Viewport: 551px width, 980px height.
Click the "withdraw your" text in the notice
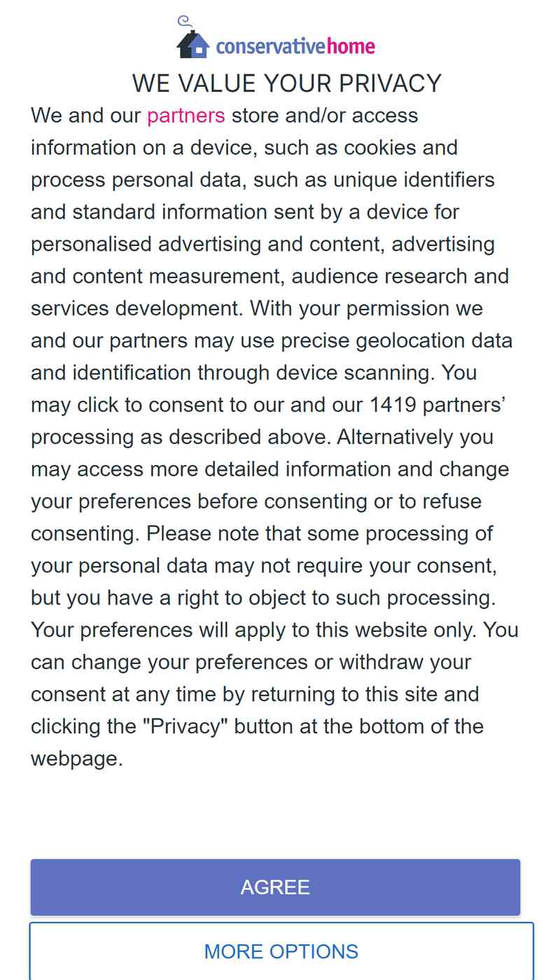point(405,662)
